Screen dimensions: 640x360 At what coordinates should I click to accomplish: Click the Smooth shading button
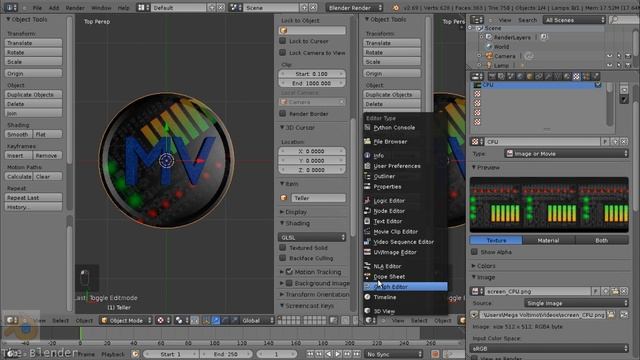tap(19, 134)
